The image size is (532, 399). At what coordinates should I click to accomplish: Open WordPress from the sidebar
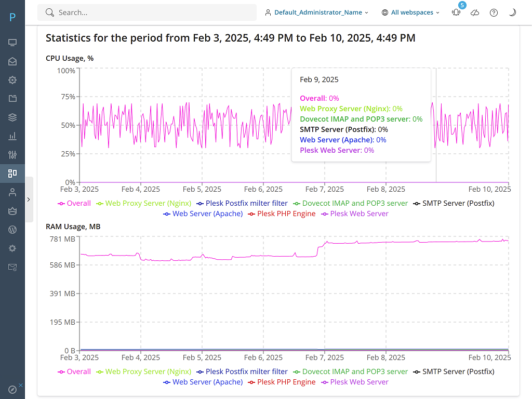click(x=12, y=230)
